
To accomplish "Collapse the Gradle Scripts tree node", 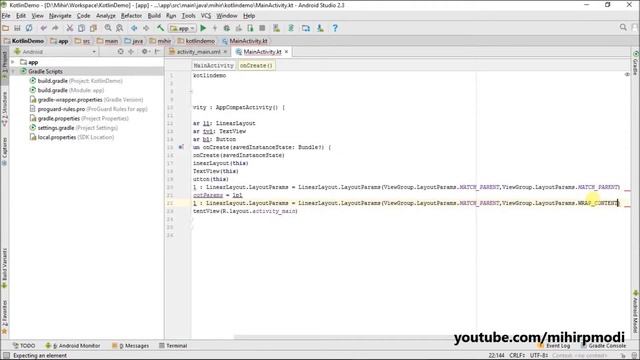I will [13, 71].
